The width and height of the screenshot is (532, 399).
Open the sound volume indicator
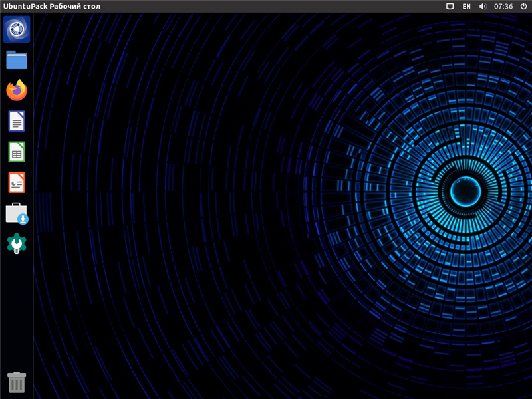(x=483, y=7)
